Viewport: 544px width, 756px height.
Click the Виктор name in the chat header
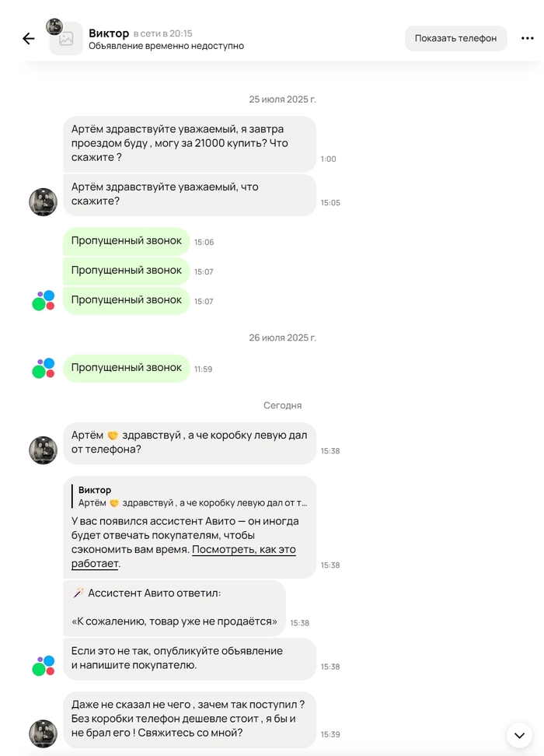[x=109, y=33]
